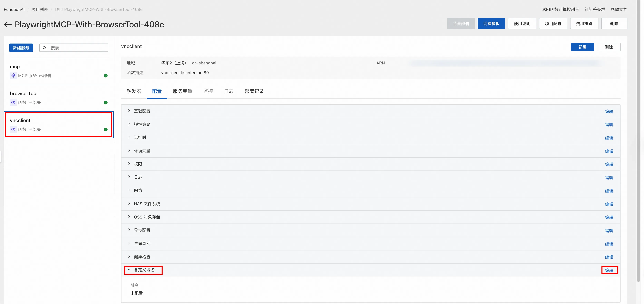Click the search magnifier icon in sidebar

(x=45, y=47)
